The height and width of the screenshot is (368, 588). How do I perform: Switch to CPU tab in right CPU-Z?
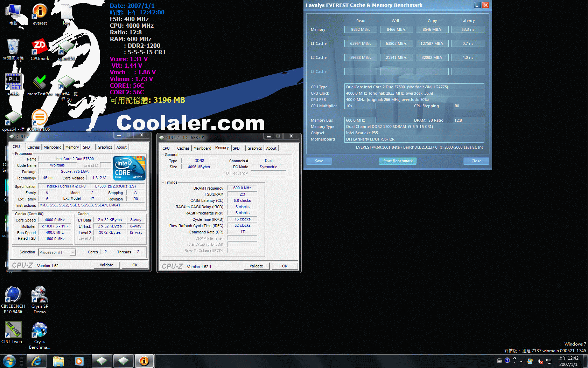point(166,148)
